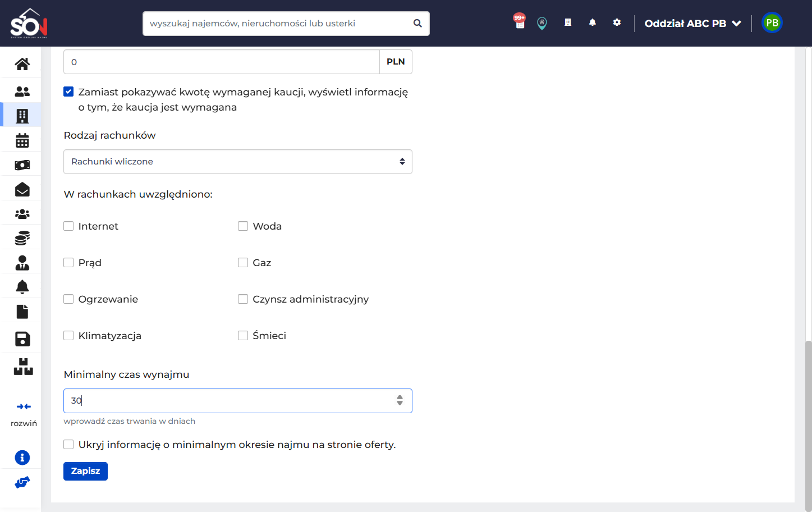Open the sidebar bell alerts icon
The height and width of the screenshot is (512, 812).
click(x=22, y=287)
